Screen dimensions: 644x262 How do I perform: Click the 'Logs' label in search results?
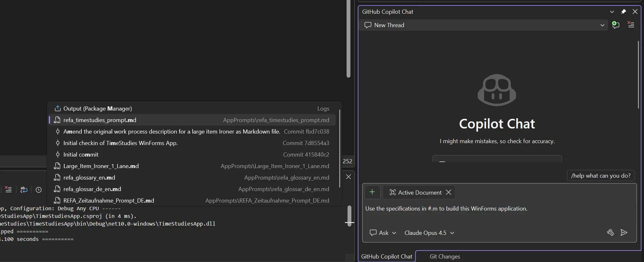(323, 109)
